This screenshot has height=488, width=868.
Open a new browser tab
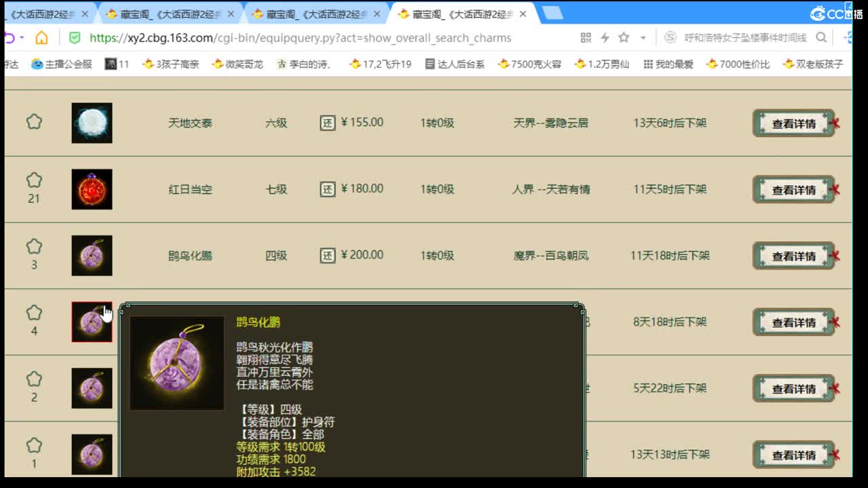tap(553, 13)
